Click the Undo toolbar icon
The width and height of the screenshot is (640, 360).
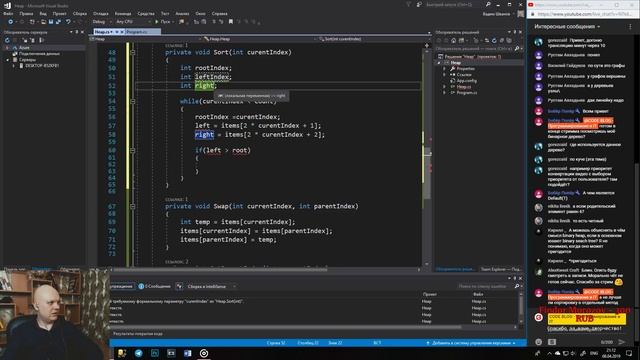69,22
